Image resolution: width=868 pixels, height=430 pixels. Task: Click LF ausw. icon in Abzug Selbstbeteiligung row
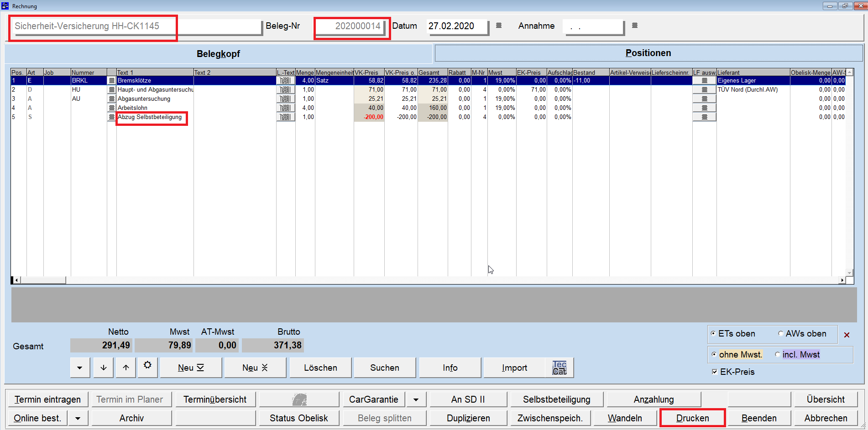[x=705, y=117]
